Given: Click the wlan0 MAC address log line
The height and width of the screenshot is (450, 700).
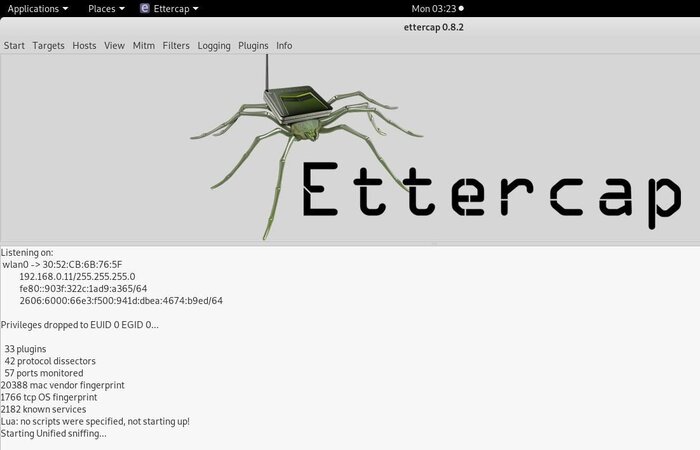Looking at the screenshot, I should point(62,264).
